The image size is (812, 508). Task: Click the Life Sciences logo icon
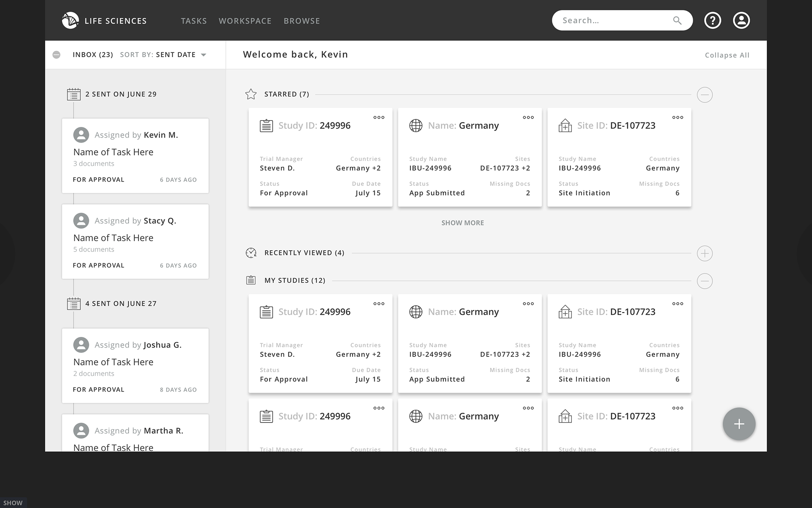tap(70, 20)
